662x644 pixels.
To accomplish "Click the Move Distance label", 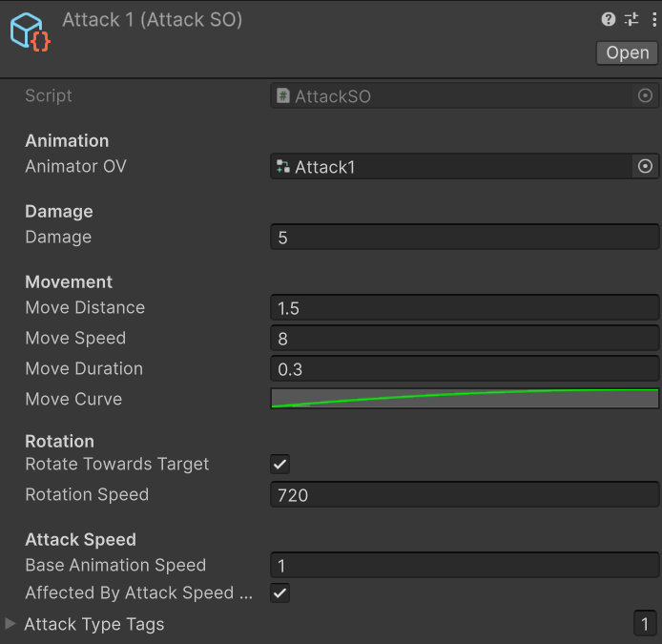I will [x=85, y=307].
